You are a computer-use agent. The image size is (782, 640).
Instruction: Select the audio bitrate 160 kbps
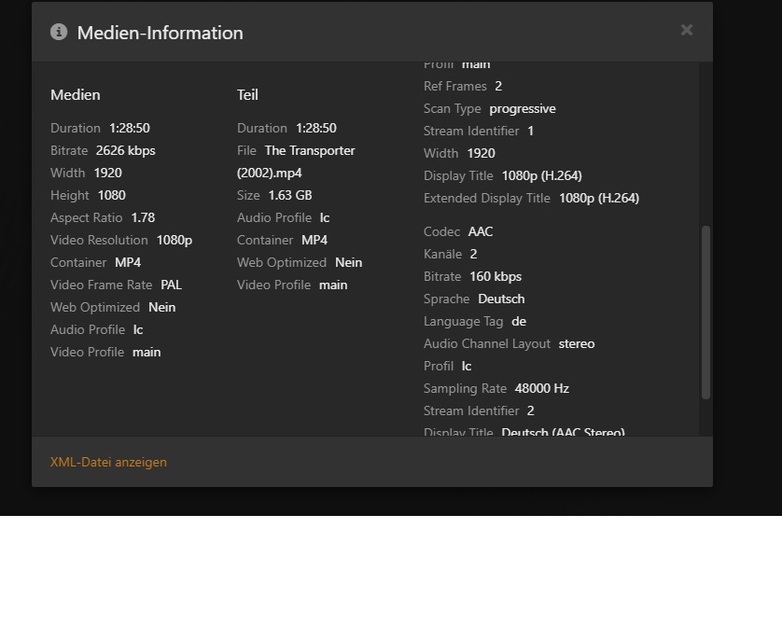[496, 276]
